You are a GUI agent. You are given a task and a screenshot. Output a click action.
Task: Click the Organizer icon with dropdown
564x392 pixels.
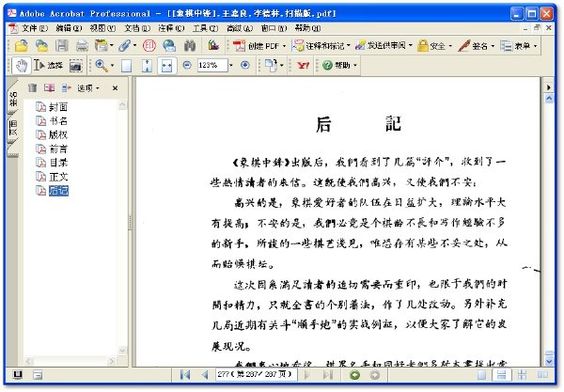pyautogui.click(x=104, y=46)
